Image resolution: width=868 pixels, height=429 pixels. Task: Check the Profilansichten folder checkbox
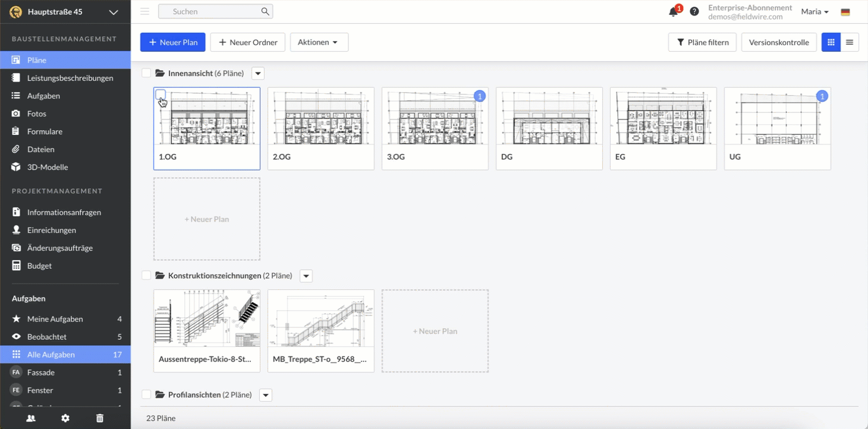[x=146, y=395]
